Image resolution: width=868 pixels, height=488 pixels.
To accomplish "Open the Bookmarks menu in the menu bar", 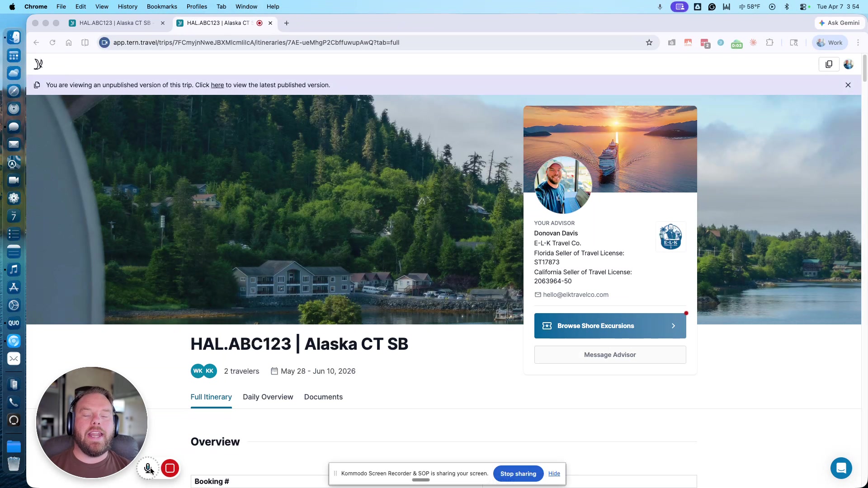I will [x=162, y=7].
